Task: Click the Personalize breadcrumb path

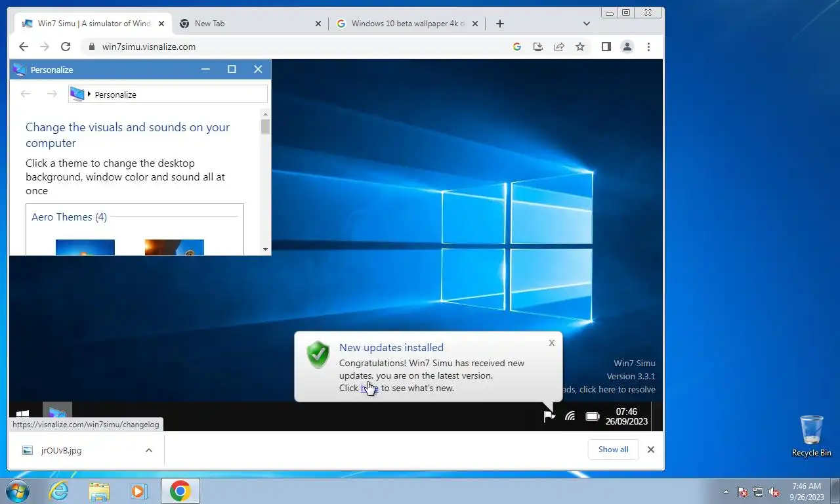Action: click(x=168, y=94)
